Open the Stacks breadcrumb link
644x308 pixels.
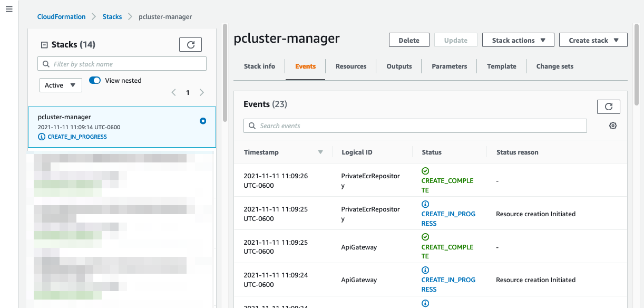pyautogui.click(x=112, y=16)
